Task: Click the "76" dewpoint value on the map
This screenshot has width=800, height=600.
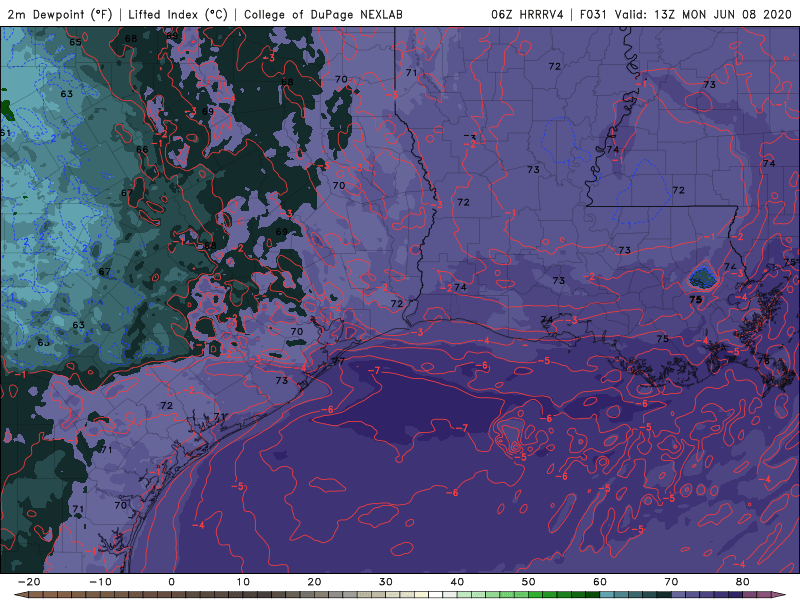Action: coord(764,361)
